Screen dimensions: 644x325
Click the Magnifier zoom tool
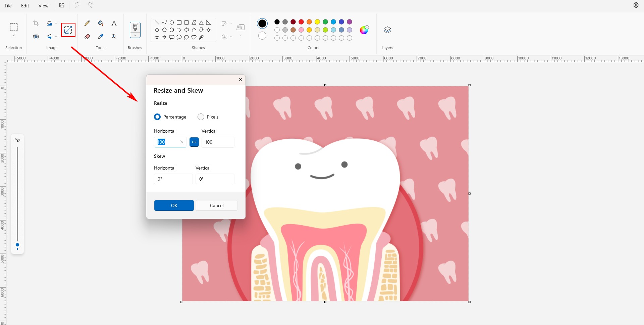pos(114,37)
